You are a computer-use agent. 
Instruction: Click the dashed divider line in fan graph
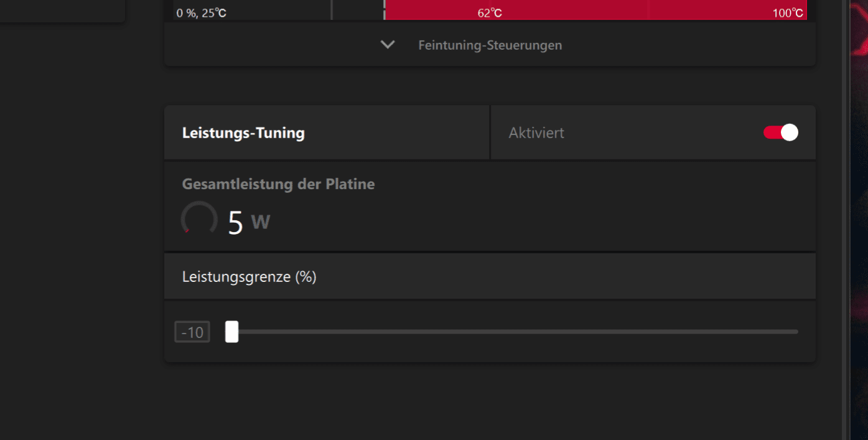[385, 9]
